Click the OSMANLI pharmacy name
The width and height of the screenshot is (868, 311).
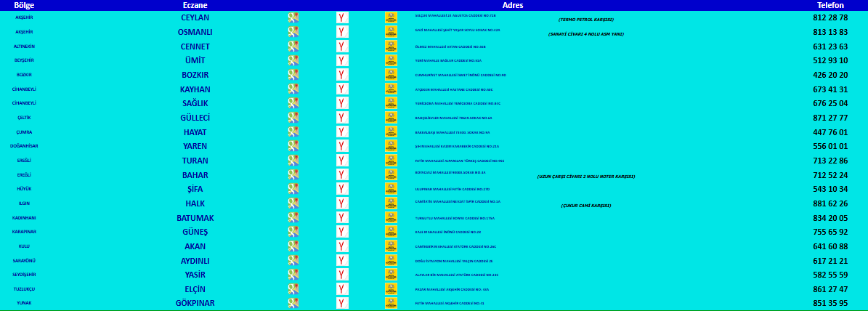[195, 32]
